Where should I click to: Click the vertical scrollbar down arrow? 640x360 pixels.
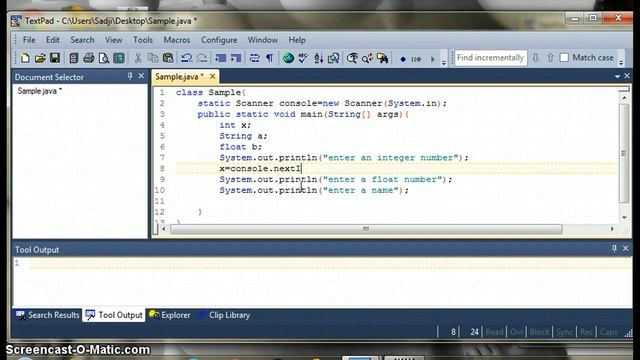coord(624,218)
